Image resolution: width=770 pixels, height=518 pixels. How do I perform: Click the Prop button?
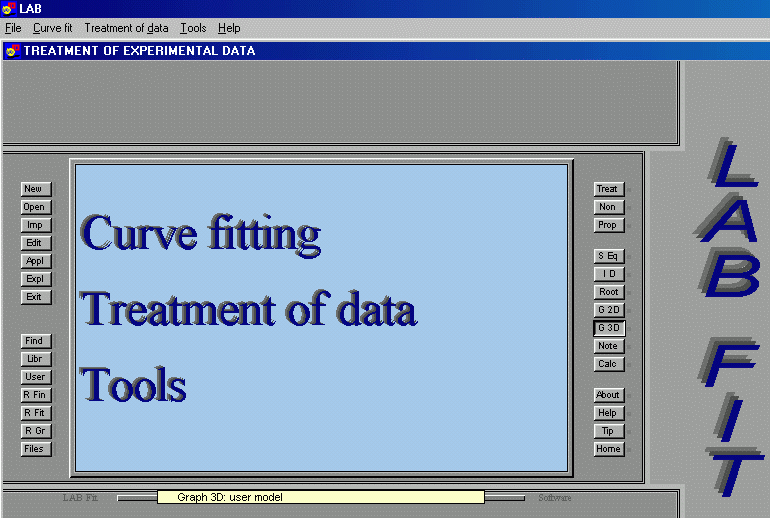[609, 225]
